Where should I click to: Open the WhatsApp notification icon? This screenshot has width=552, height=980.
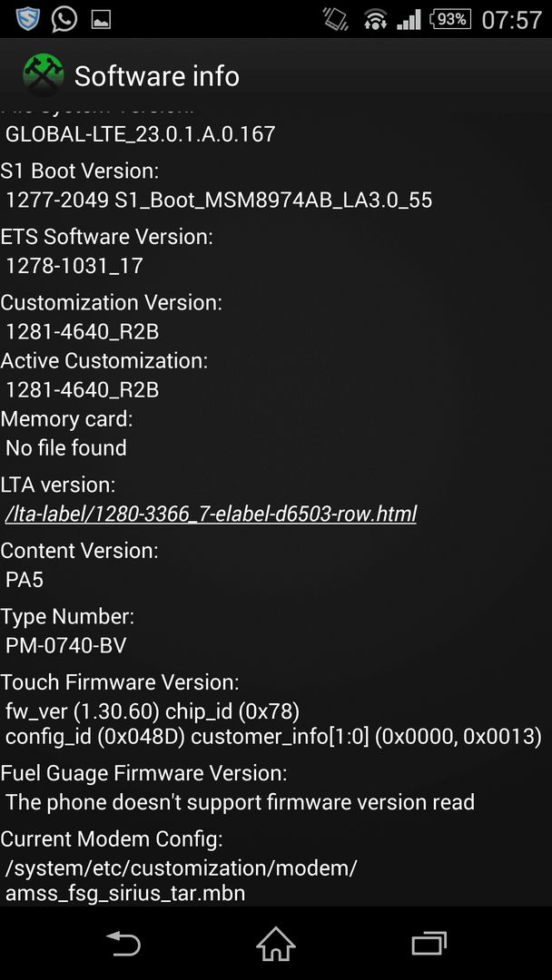click(65, 19)
